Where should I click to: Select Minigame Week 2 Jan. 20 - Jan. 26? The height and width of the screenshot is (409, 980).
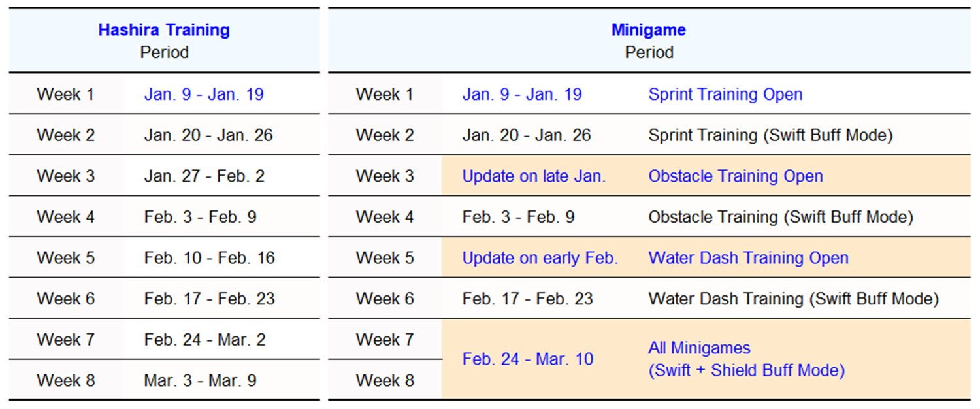[527, 135]
